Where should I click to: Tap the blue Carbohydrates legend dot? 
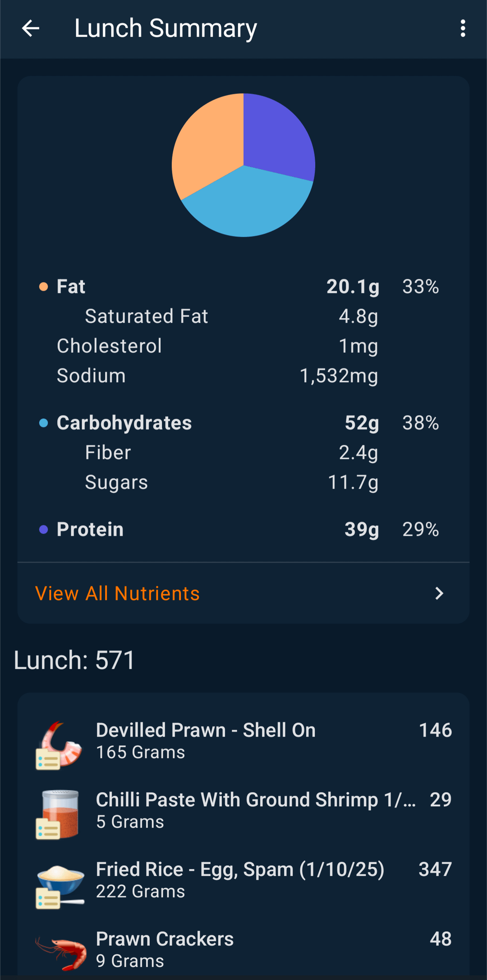43,423
